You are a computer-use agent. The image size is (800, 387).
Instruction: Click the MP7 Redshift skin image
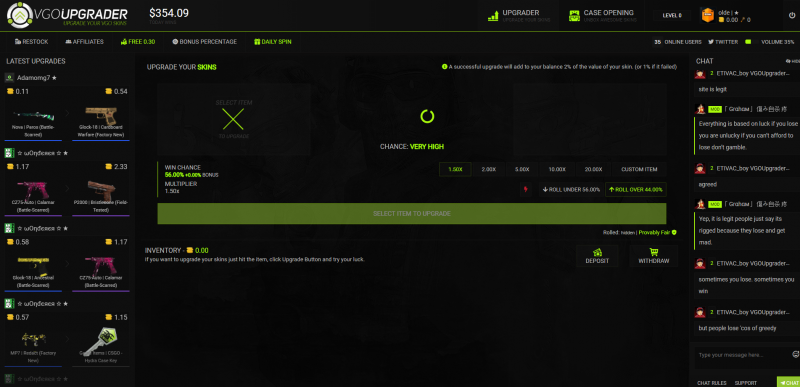click(34, 338)
